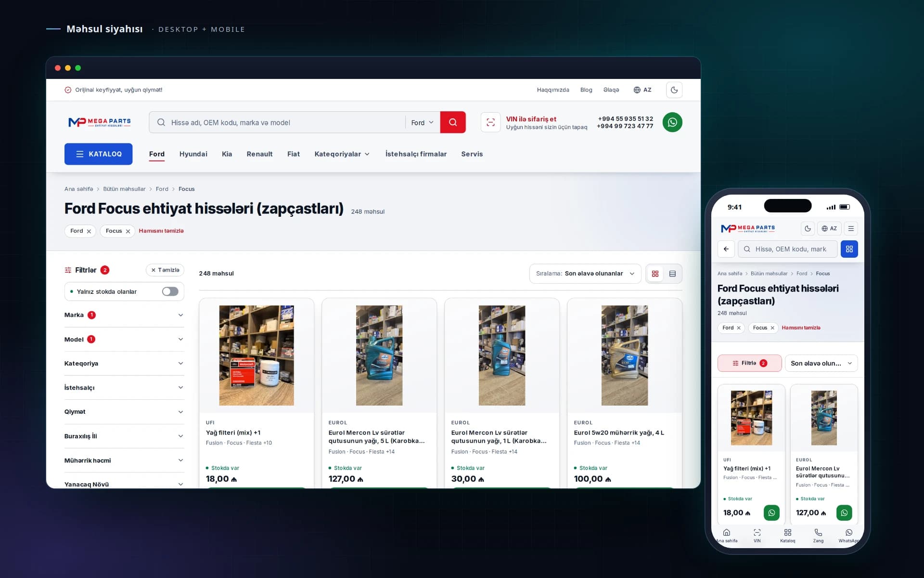Click 'Hamısını təmizlə' link on desktop
The width and height of the screenshot is (924, 578).
(x=161, y=231)
